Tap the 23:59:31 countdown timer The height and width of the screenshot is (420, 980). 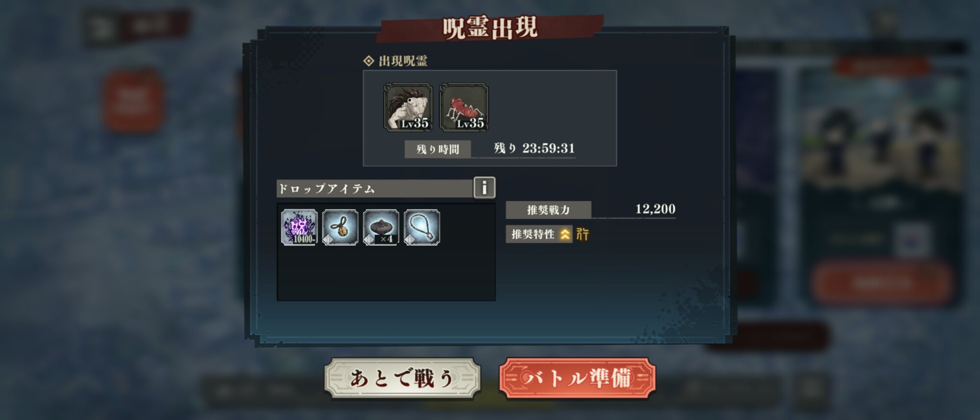(x=548, y=148)
